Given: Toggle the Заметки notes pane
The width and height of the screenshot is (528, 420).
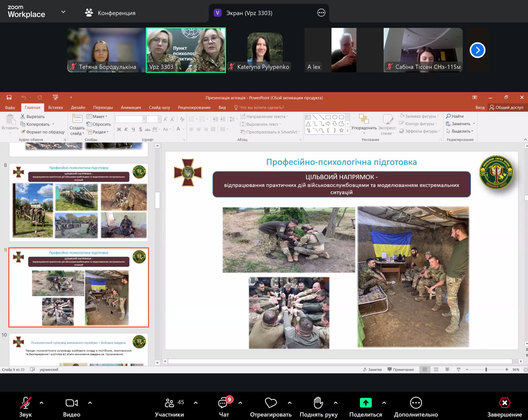Looking at the screenshot, I should coord(373,369).
